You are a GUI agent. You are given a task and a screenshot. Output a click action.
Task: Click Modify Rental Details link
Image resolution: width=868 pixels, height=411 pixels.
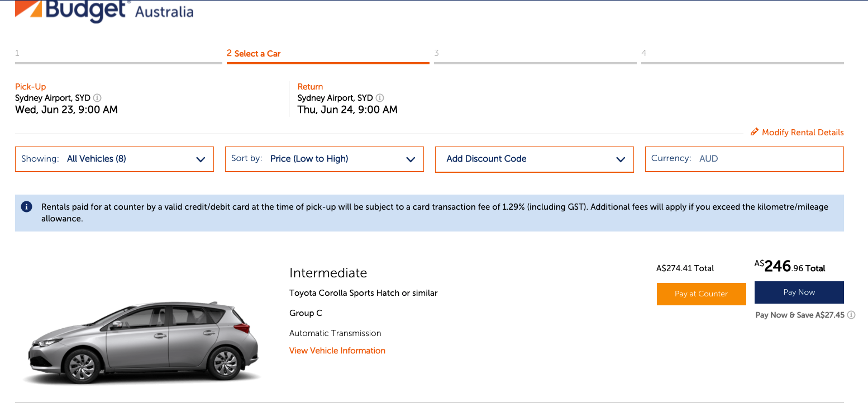pos(803,133)
